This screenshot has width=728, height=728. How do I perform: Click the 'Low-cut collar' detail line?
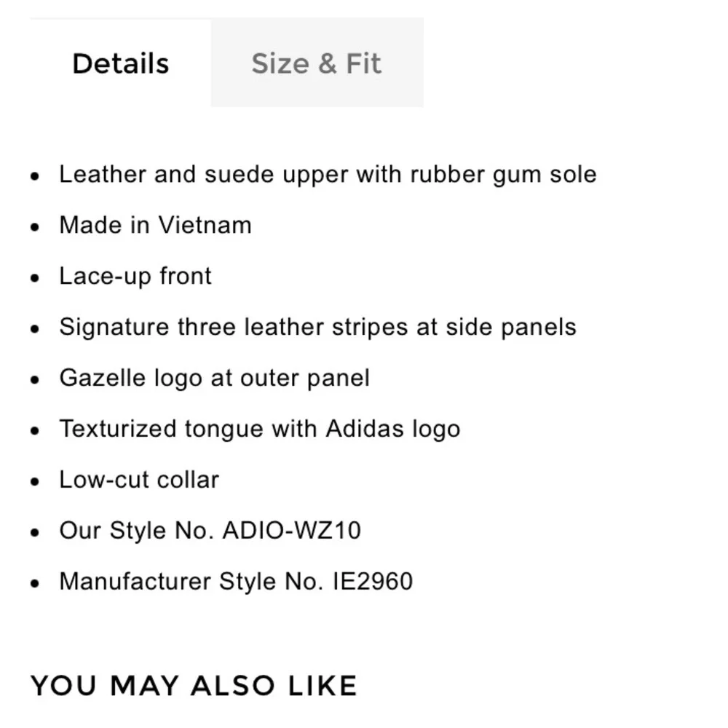[139, 480]
